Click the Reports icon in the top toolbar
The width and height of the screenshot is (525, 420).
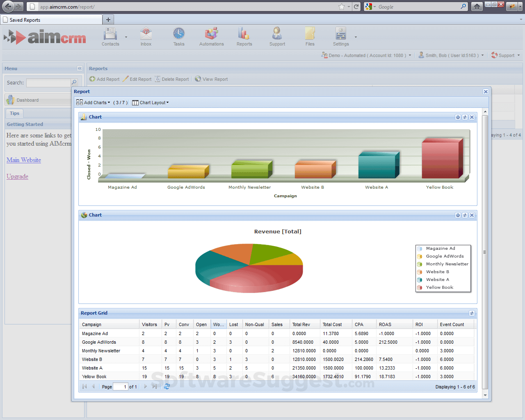(x=244, y=34)
